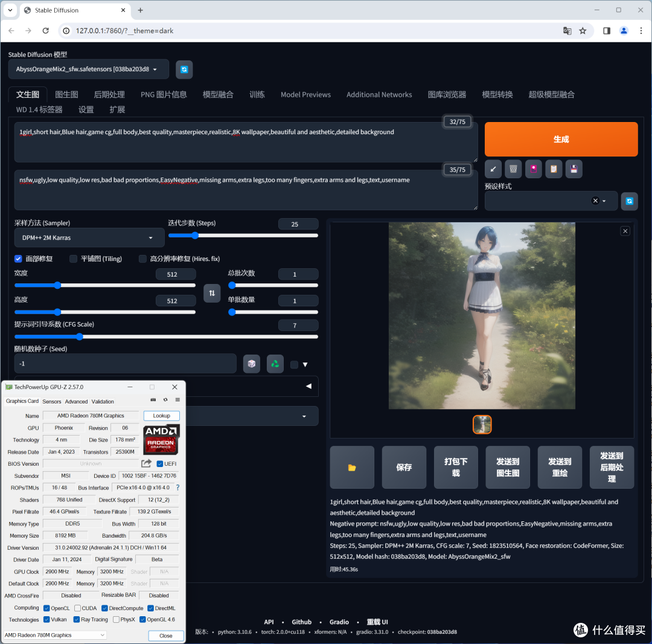Toggle Ray Tracing checkbox in GPU-Z
The image size is (652, 644).
point(77,619)
